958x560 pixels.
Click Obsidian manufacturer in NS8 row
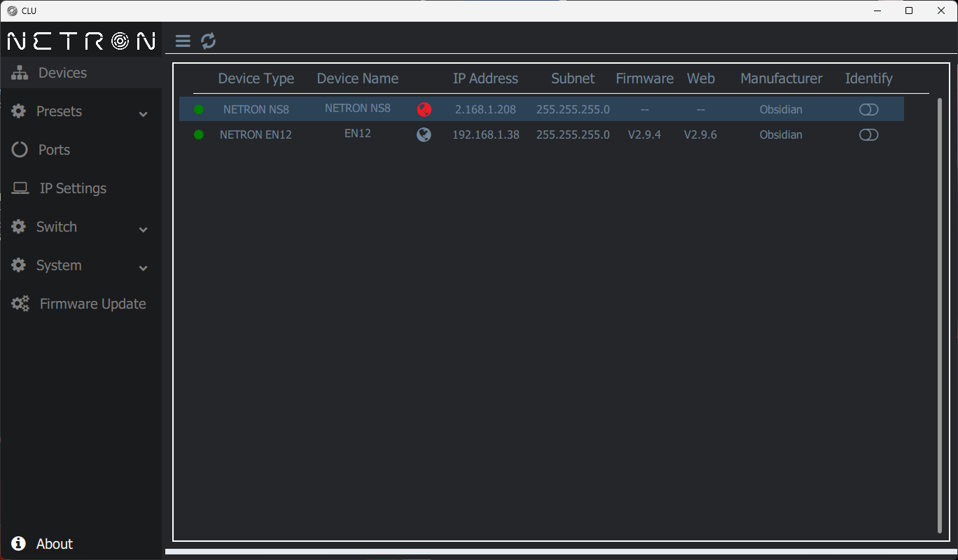(x=781, y=109)
